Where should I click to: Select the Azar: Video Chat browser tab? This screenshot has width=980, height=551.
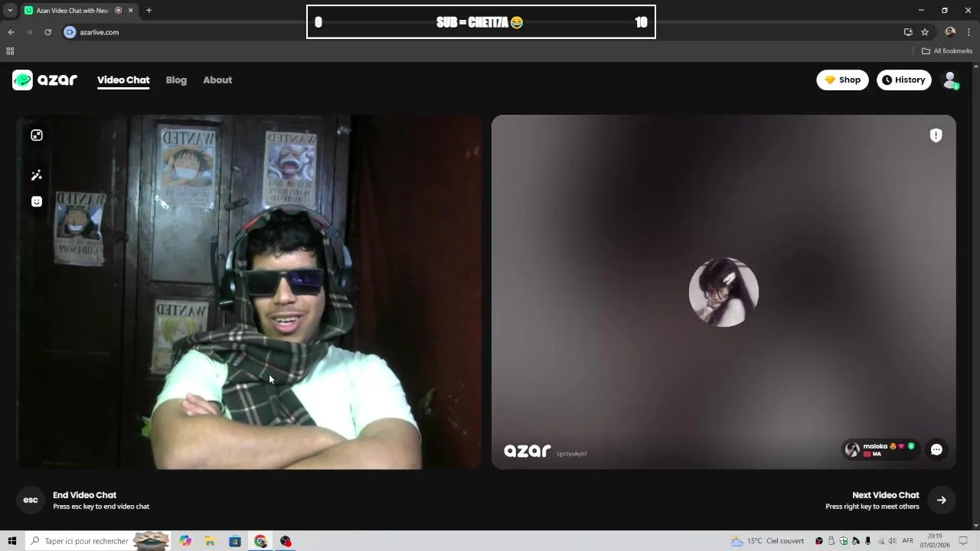click(79, 10)
